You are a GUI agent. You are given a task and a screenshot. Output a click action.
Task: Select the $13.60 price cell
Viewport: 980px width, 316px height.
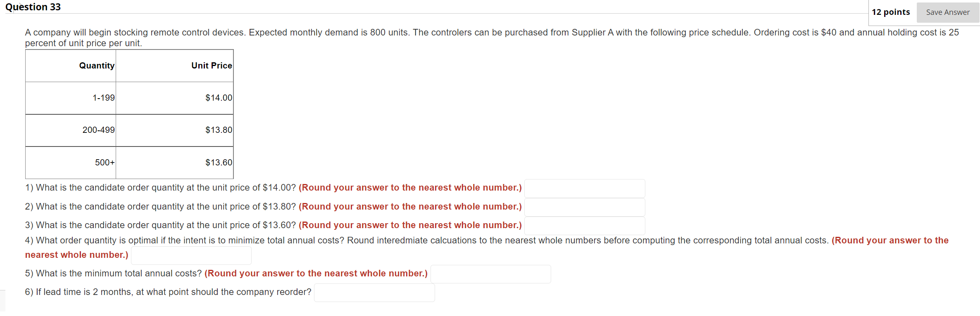pyautogui.click(x=218, y=163)
